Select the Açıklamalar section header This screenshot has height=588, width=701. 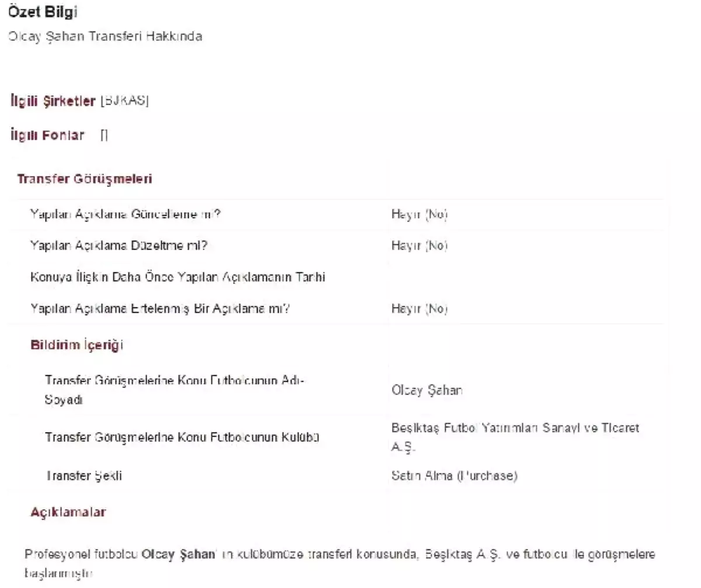pos(68,512)
